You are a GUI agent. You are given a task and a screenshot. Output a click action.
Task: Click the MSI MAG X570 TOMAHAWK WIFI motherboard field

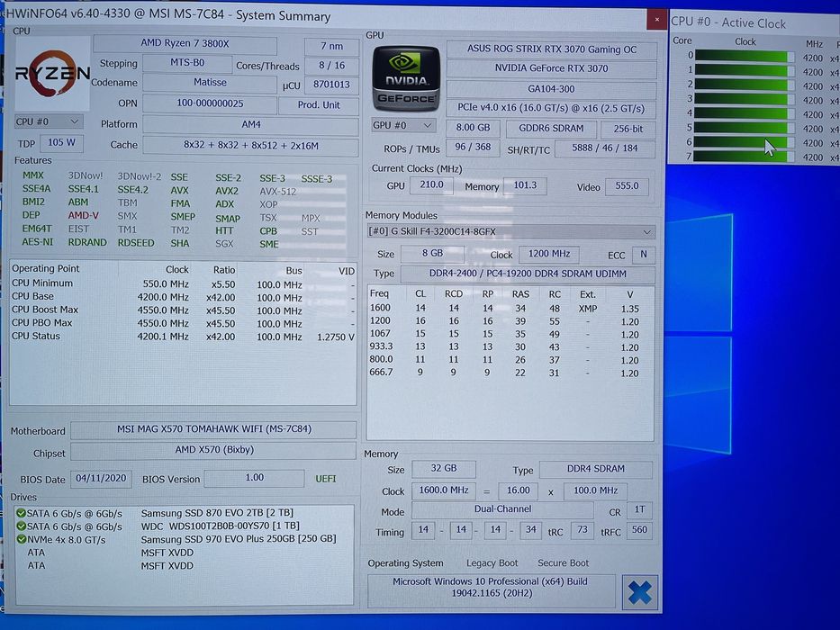pos(213,429)
